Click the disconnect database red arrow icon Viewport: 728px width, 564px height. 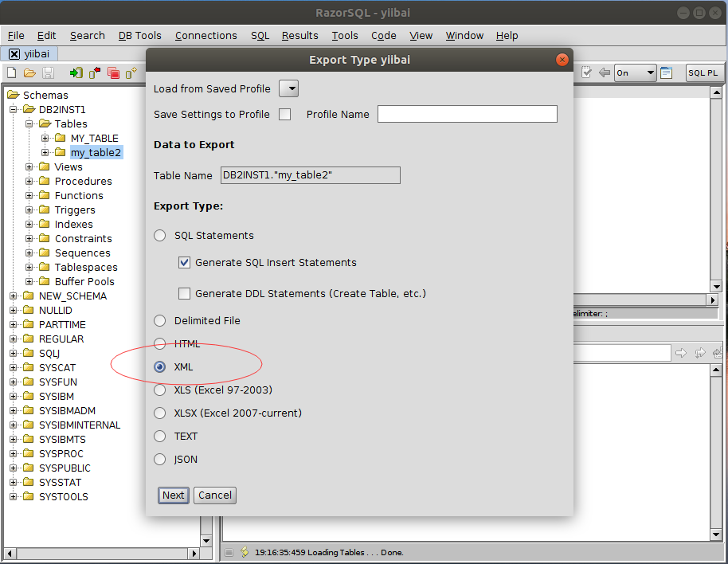95,73
